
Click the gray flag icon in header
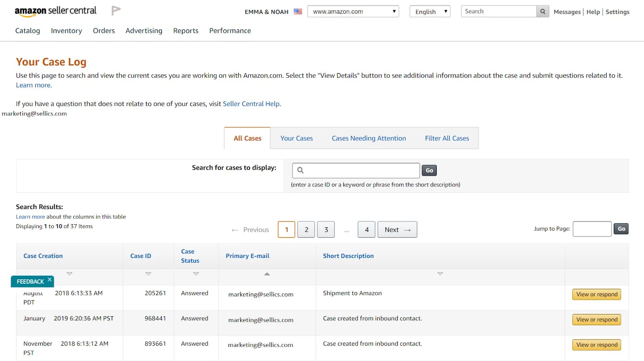(116, 10)
